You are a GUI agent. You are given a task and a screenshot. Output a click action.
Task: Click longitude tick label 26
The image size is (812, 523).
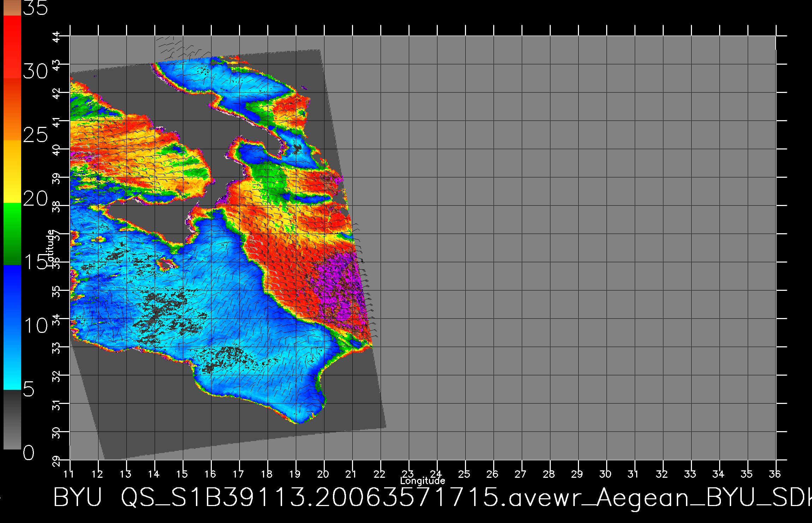tap(492, 474)
